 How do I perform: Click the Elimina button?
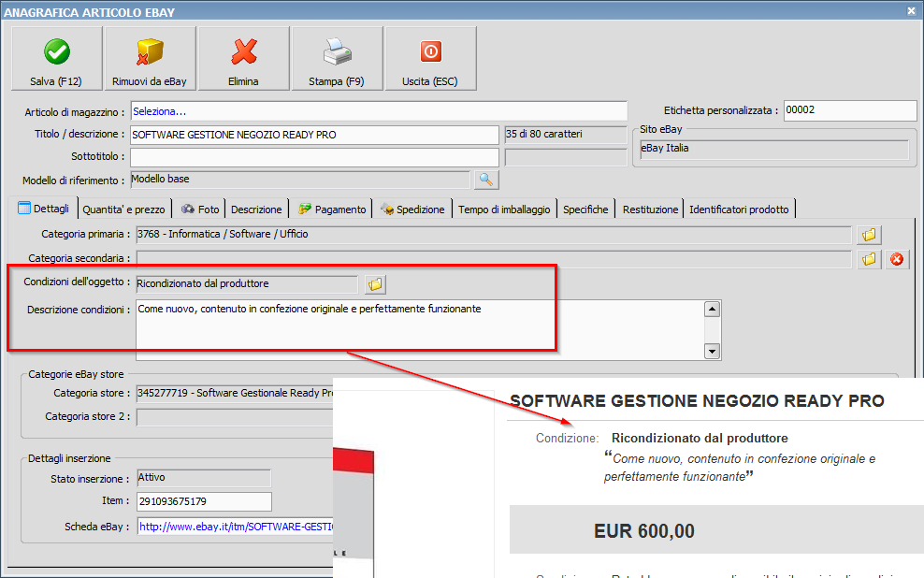click(x=243, y=58)
